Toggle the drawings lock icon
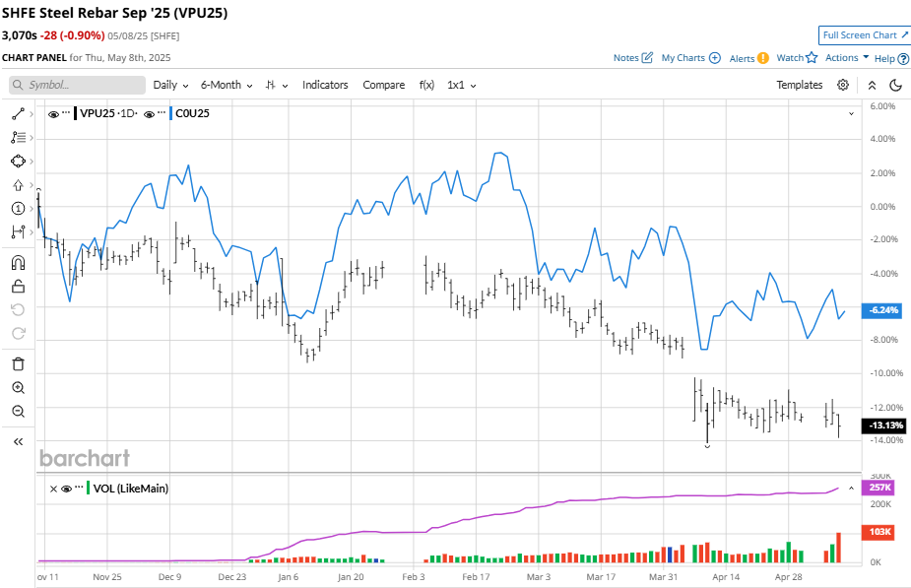911x588 pixels. click(x=18, y=286)
